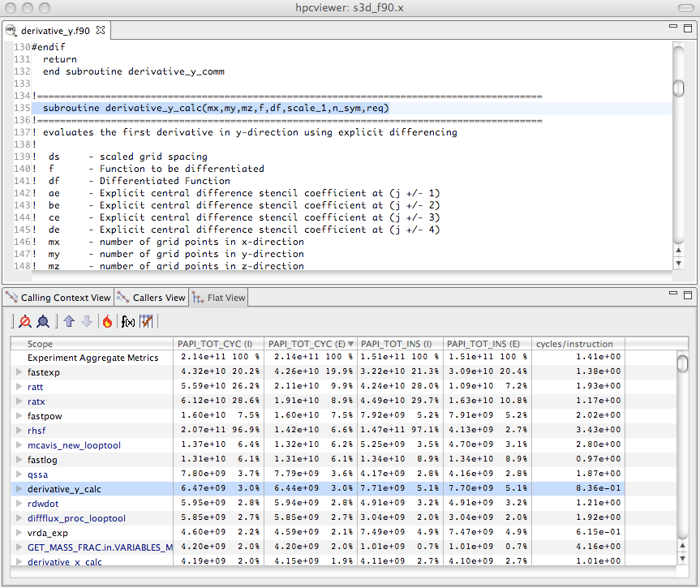The image size is (700, 588).
Task: Click the source editor vertical scrollbar thumb
Action: coord(679,88)
